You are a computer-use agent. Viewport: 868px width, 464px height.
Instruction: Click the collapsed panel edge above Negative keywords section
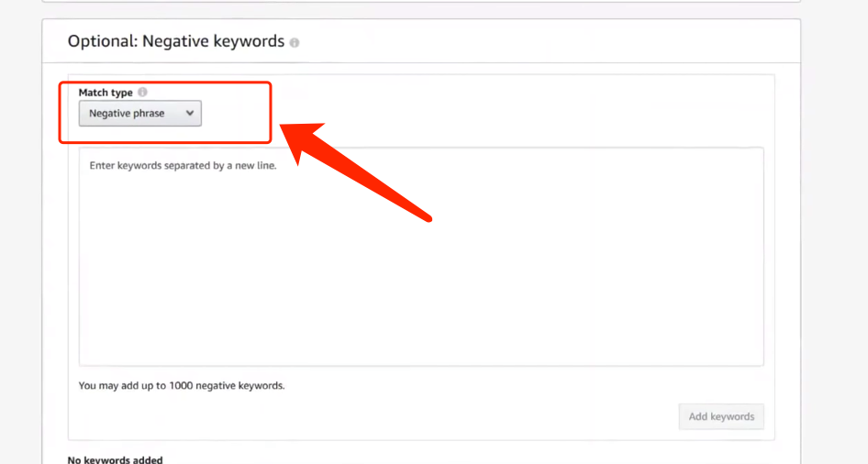pos(421,1)
